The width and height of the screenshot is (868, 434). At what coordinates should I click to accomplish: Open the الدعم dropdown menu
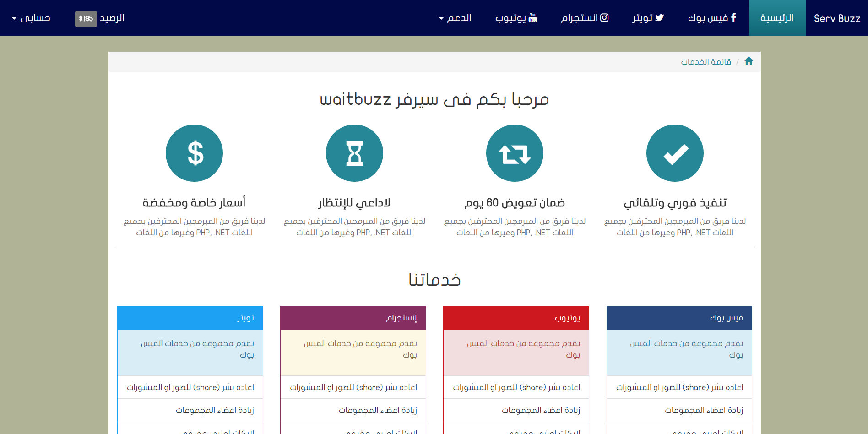tap(455, 18)
